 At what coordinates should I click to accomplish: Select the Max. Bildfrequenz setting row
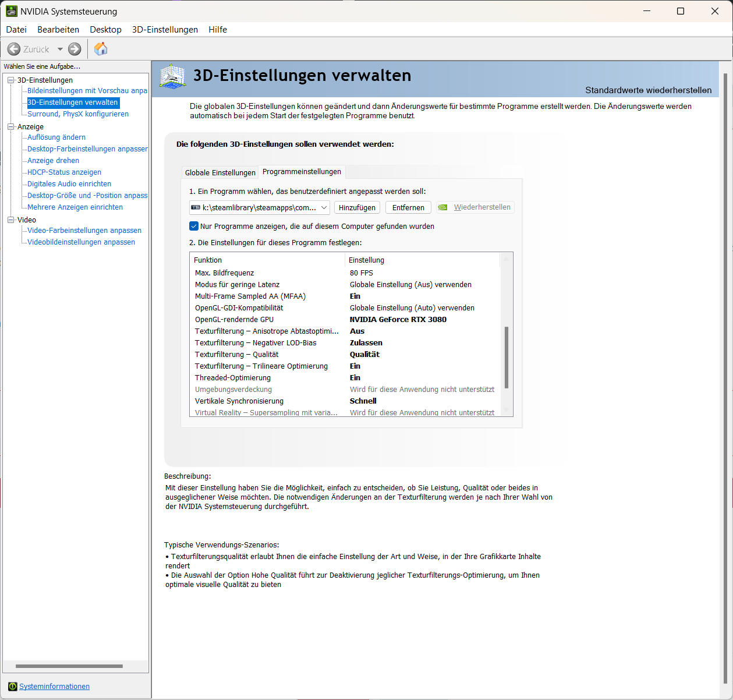[345, 273]
